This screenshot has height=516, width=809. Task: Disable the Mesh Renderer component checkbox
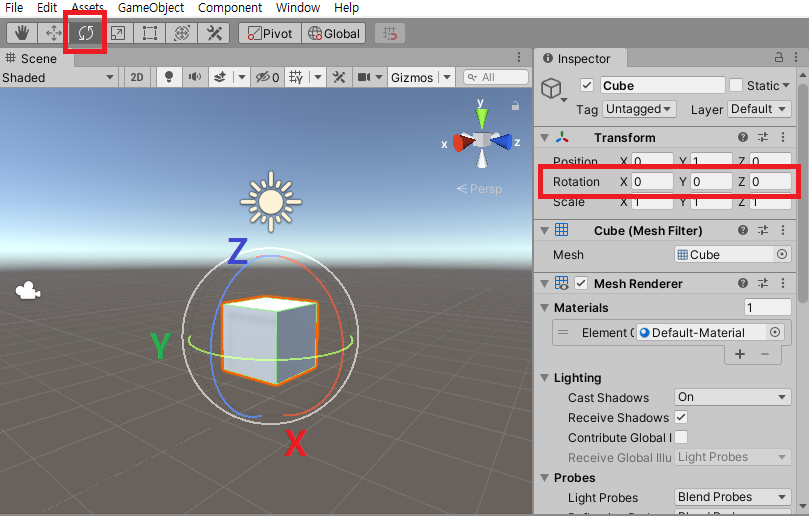coord(581,283)
